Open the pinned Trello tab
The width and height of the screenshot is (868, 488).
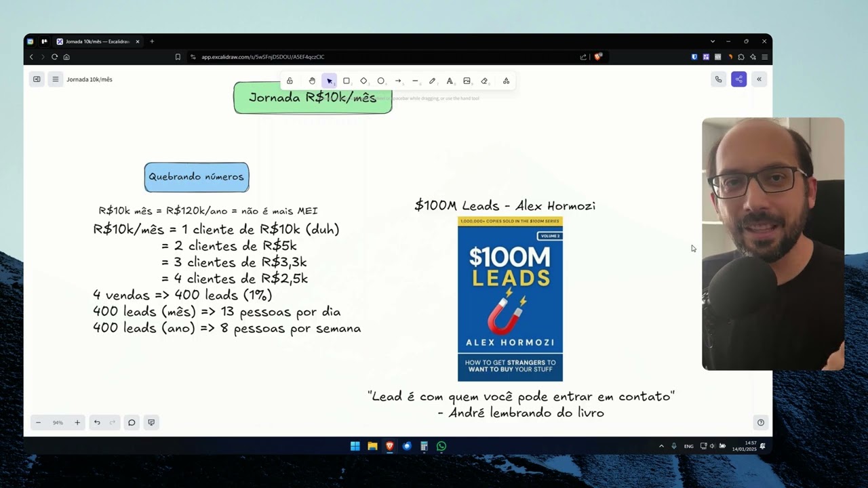45,41
